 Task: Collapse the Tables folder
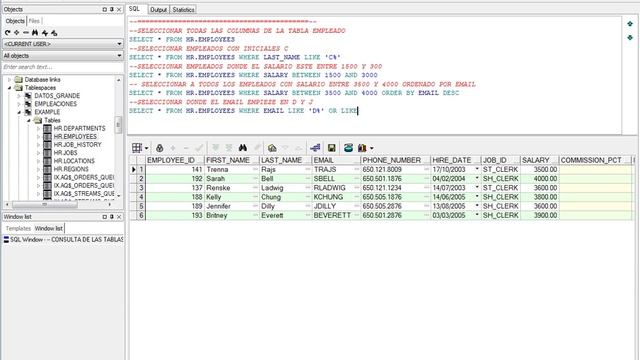(29, 120)
